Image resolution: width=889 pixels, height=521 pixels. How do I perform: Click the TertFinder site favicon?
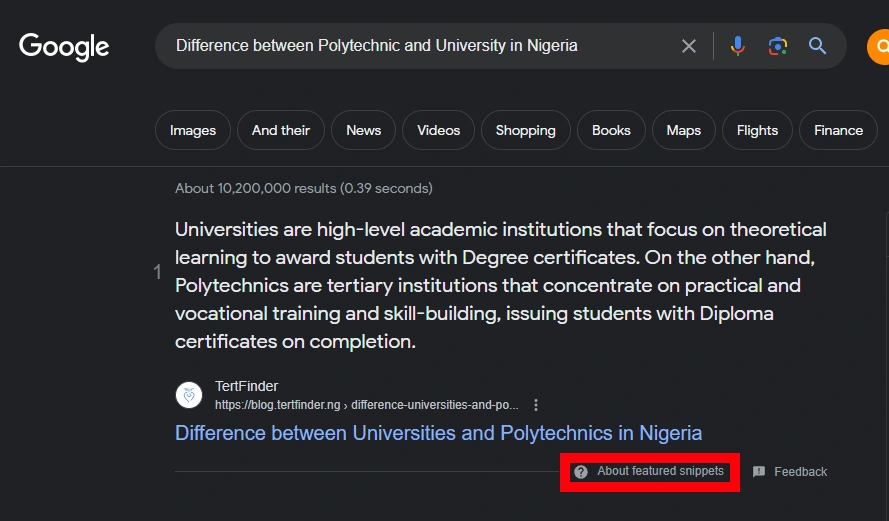coord(189,395)
